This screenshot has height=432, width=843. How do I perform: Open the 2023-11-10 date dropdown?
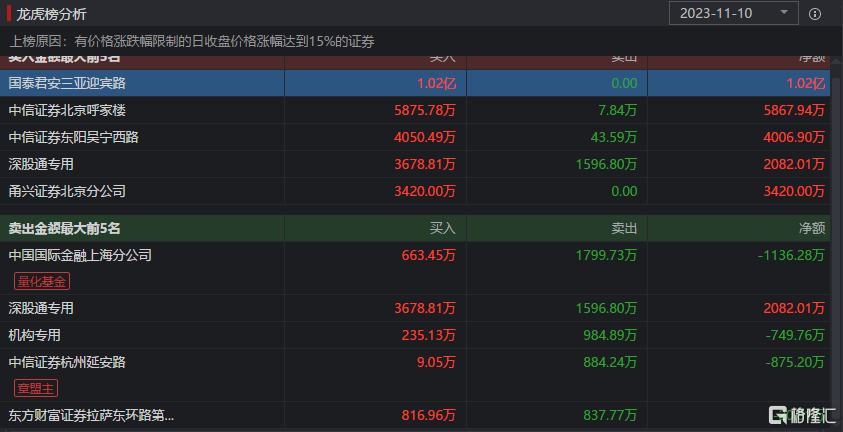pyautogui.click(x=733, y=13)
